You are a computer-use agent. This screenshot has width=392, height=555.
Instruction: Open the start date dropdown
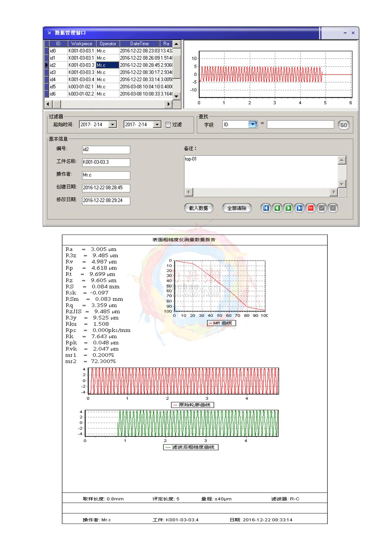pos(113,125)
